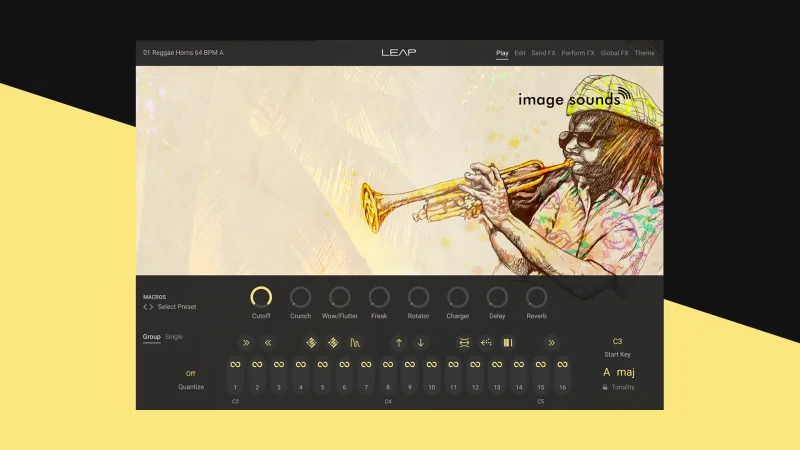Open the preset name 01 Reggae Horns 64 BPM A
This screenshot has width=800, height=450.
[x=183, y=53]
